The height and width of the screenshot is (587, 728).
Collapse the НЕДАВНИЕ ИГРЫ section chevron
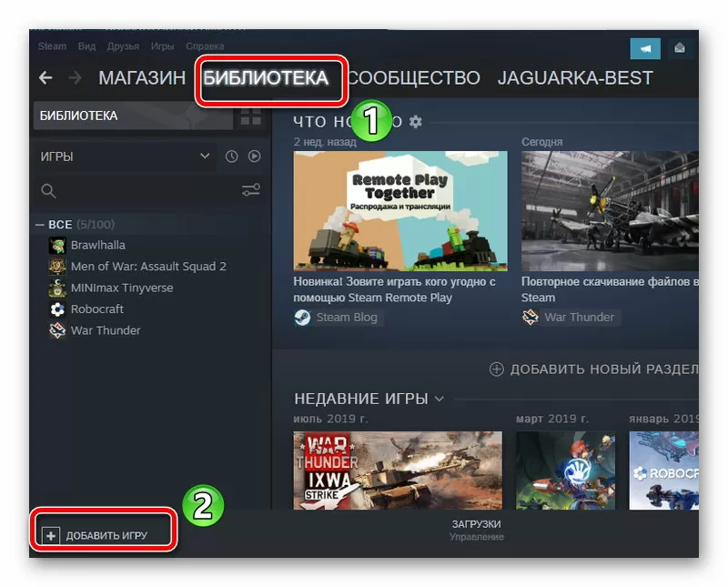click(x=440, y=399)
